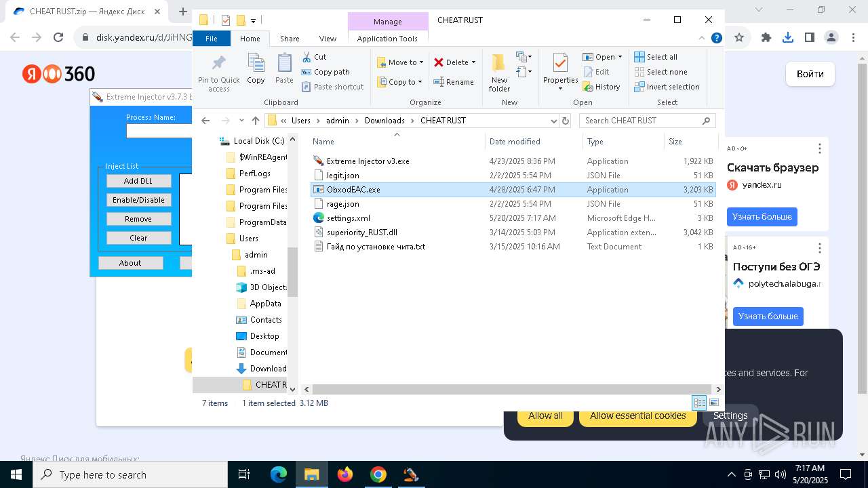Click Add DLL in Extreme Injector

tap(138, 181)
